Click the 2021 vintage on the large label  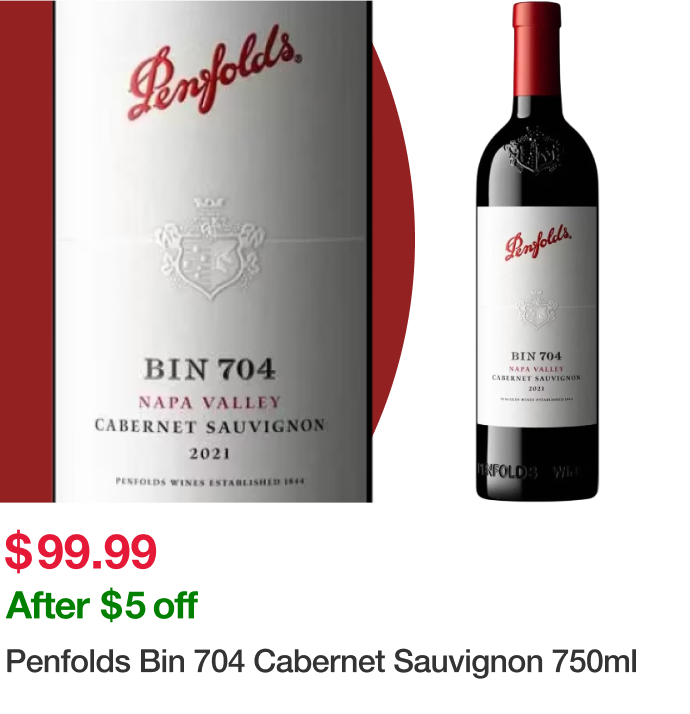(x=210, y=454)
